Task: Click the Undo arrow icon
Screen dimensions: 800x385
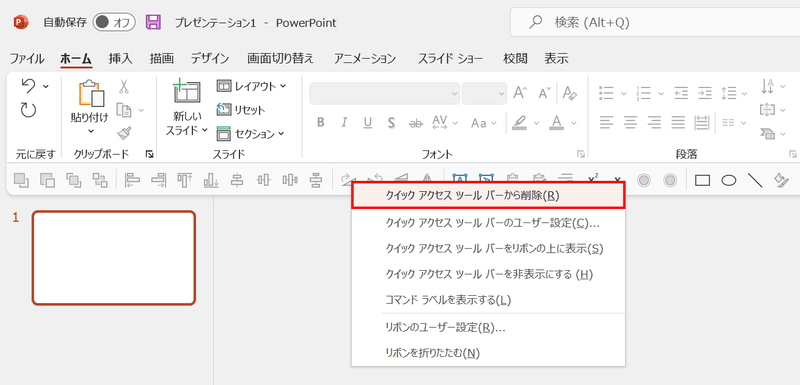Action: (x=29, y=86)
